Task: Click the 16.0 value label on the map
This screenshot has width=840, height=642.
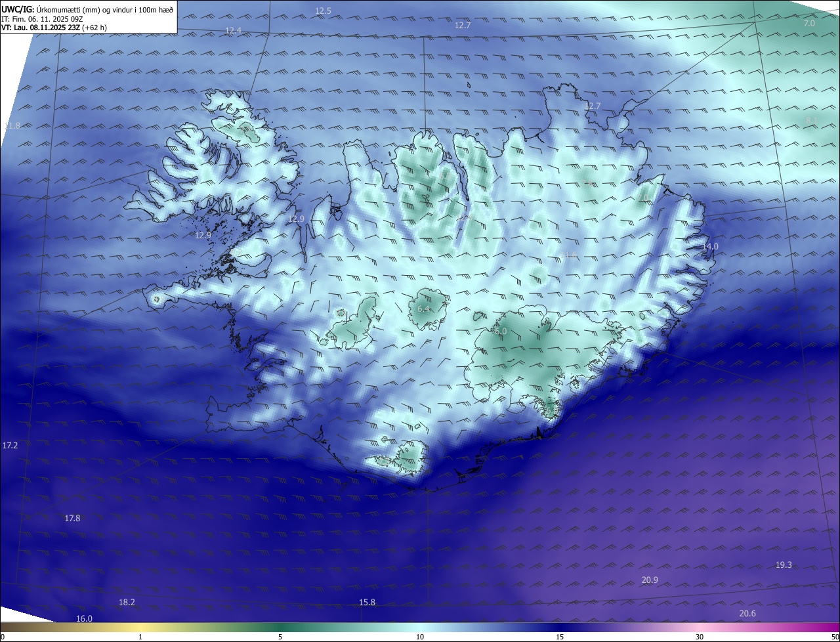Action: (84, 619)
